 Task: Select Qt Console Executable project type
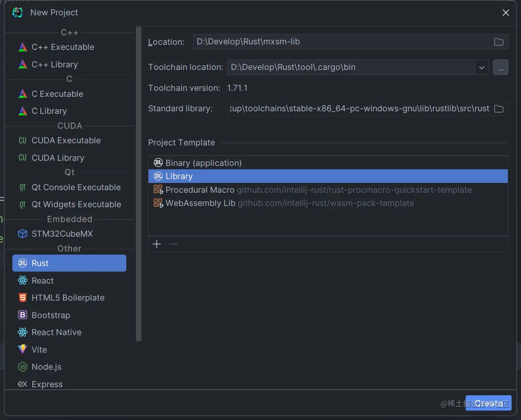click(x=69, y=187)
